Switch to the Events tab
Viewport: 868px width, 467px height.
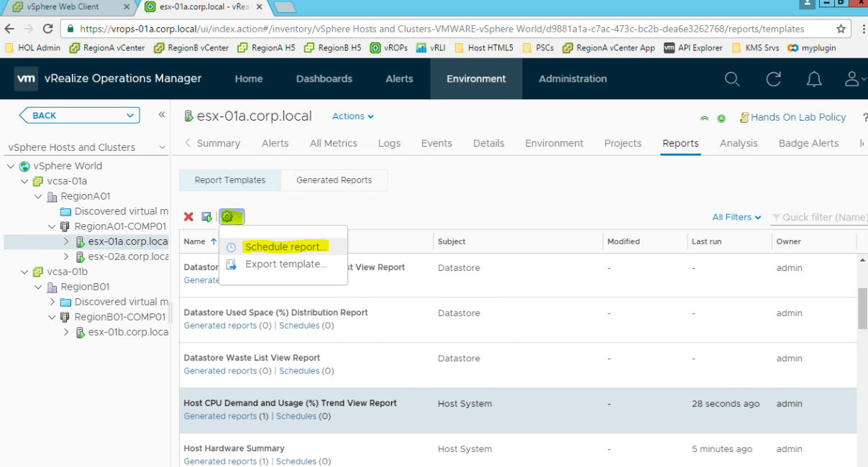pos(437,143)
